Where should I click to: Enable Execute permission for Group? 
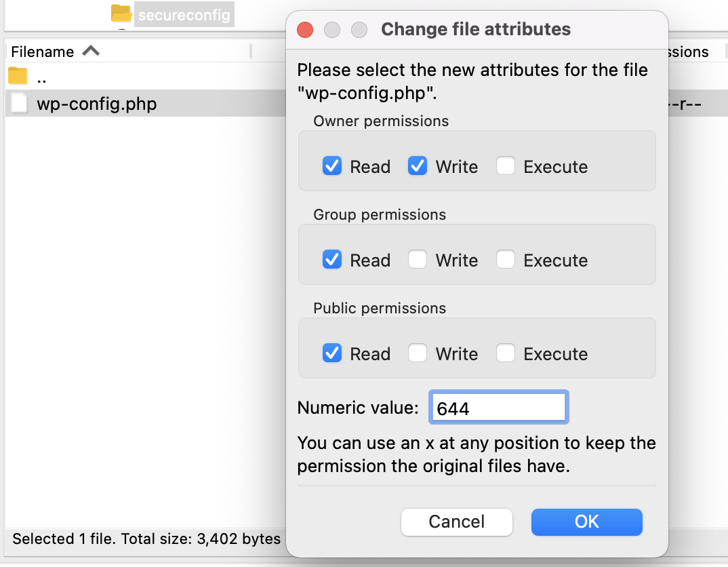tap(506, 260)
